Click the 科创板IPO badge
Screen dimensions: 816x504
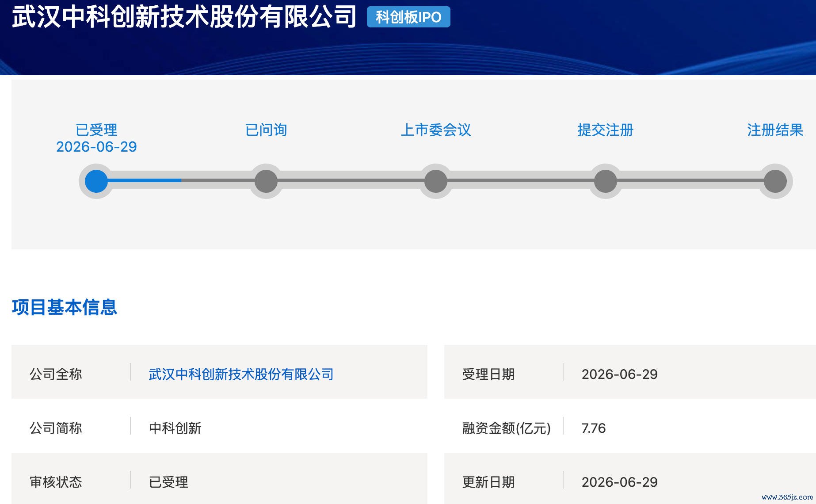coord(408,17)
